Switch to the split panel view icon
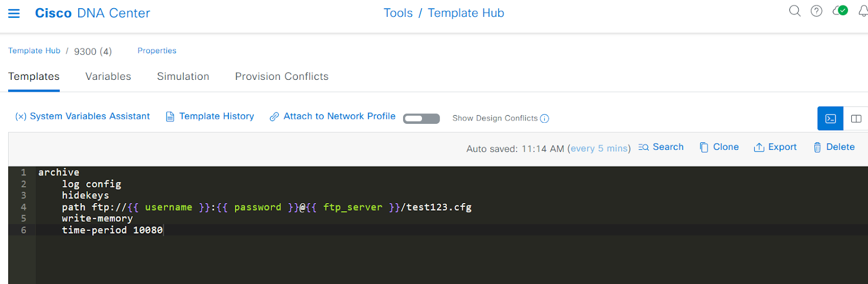Image resolution: width=868 pixels, height=284 pixels. coord(856,118)
